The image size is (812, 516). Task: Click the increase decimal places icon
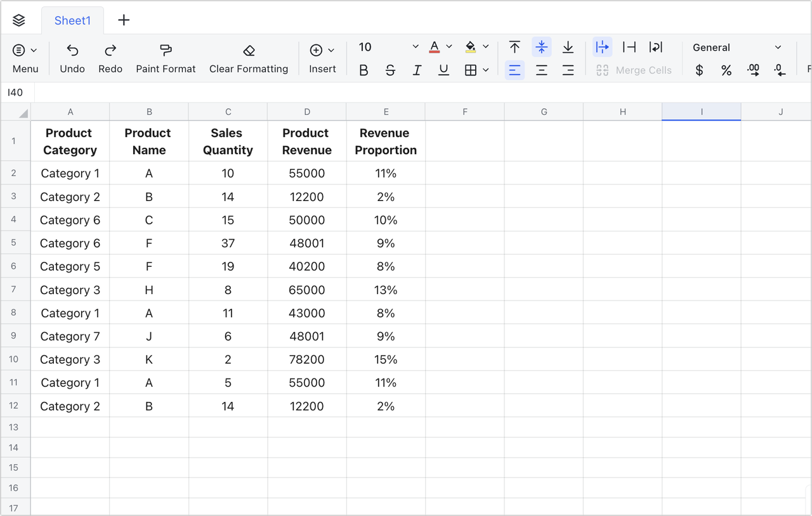pyautogui.click(x=754, y=70)
